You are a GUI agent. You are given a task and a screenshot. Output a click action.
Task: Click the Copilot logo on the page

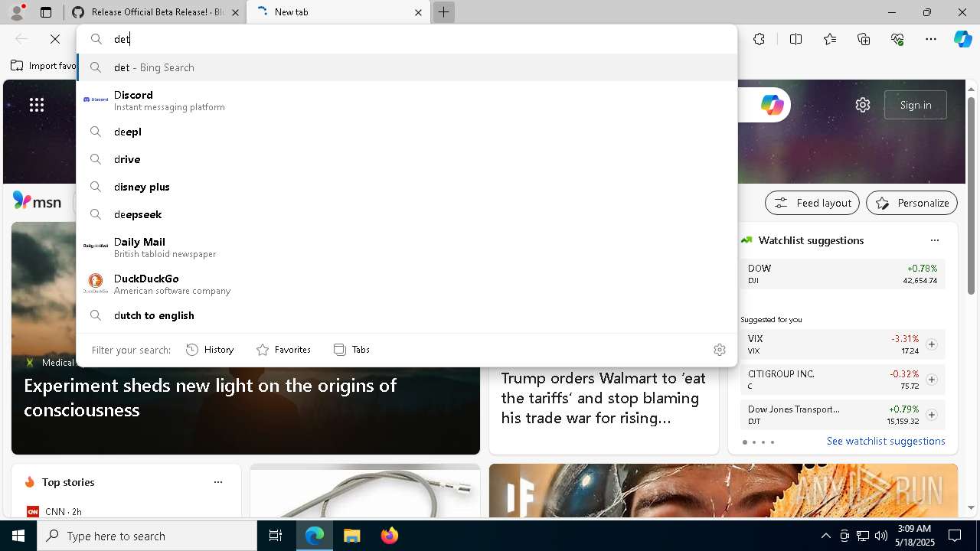point(772,105)
